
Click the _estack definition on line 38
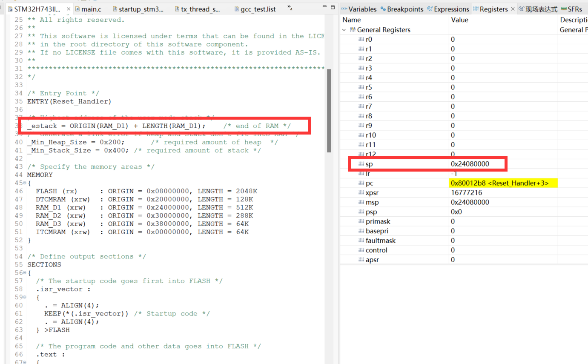pos(159,126)
